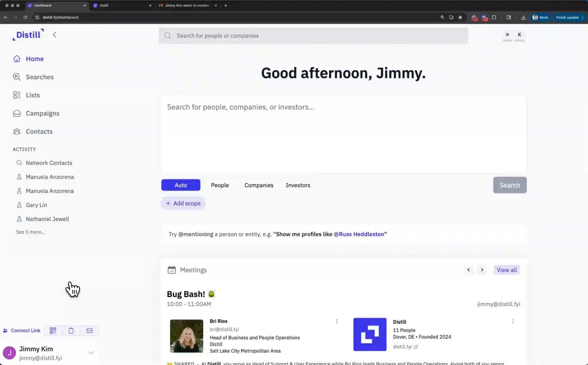Image resolution: width=588 pixels, height=365 pixels.
Task: Select the Auto search mode
Action: click(x=181, y=185)
